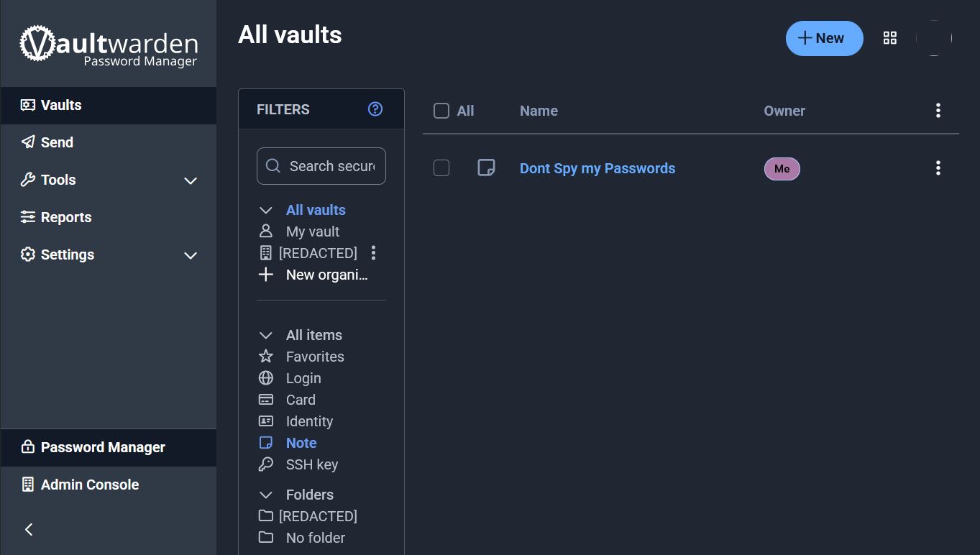Filter items by SSH key type

point(311,464)
